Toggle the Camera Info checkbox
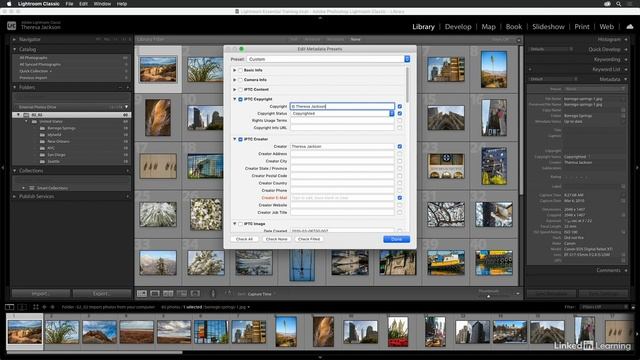The image size is (640, 360). click(240, 80)
